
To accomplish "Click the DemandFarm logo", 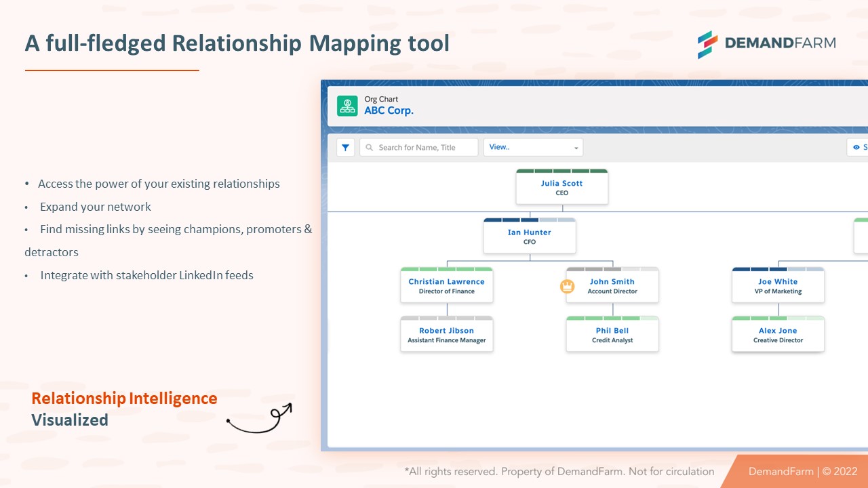I will 766,43.
